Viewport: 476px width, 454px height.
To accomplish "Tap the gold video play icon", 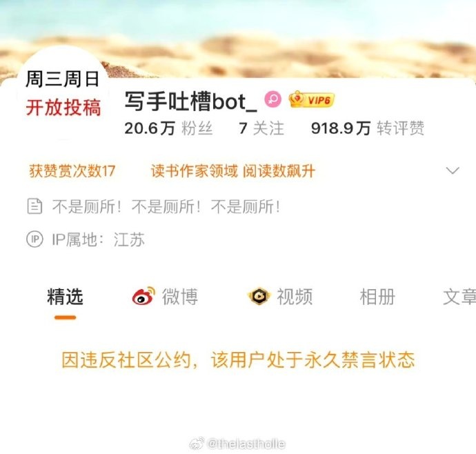I will click(x=258, y=296).
